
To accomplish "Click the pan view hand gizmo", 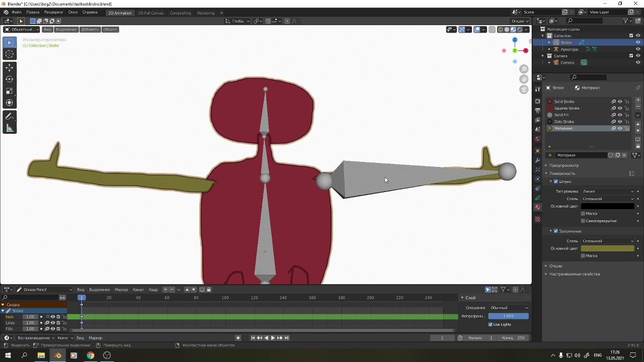I will pos(524,79).
